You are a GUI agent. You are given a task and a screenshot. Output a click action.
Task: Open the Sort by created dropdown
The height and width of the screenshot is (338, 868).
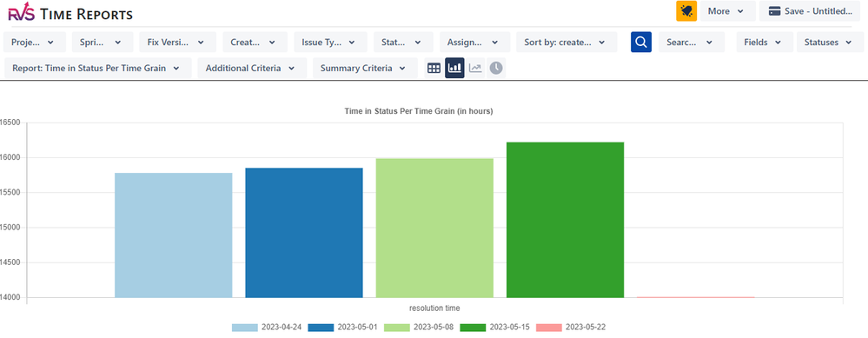[x=567, y=42]
